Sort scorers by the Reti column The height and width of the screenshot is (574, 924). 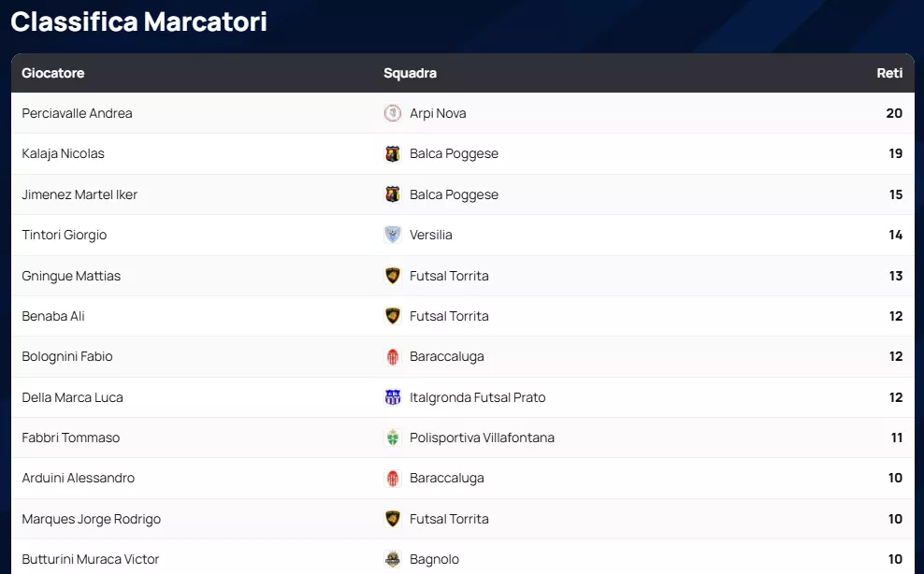[x=889, y=73]
